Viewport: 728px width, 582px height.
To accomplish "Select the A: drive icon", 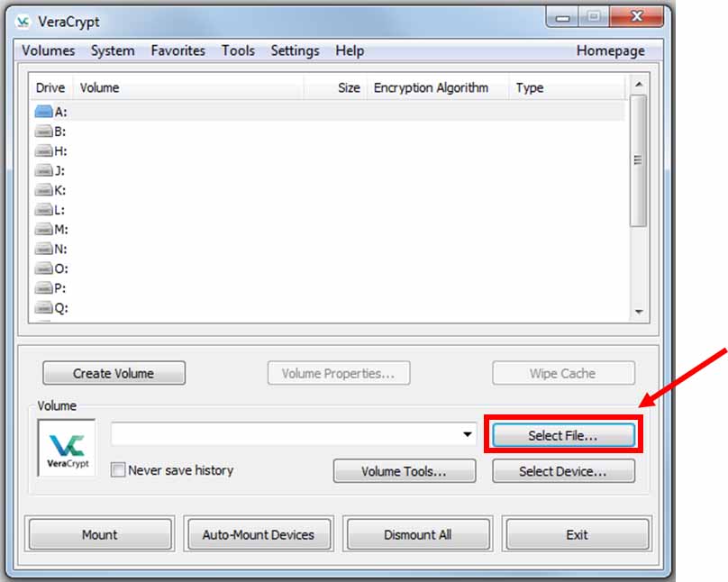I will coord(44,112).
